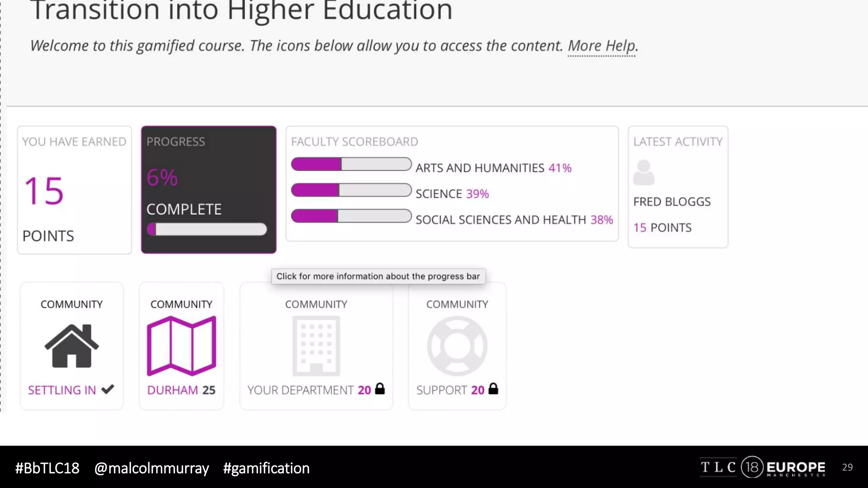This screenshot has height=488, width=868.
Task: Click the Faculty Scoreboard heading
Action: [x=354, y=141]
